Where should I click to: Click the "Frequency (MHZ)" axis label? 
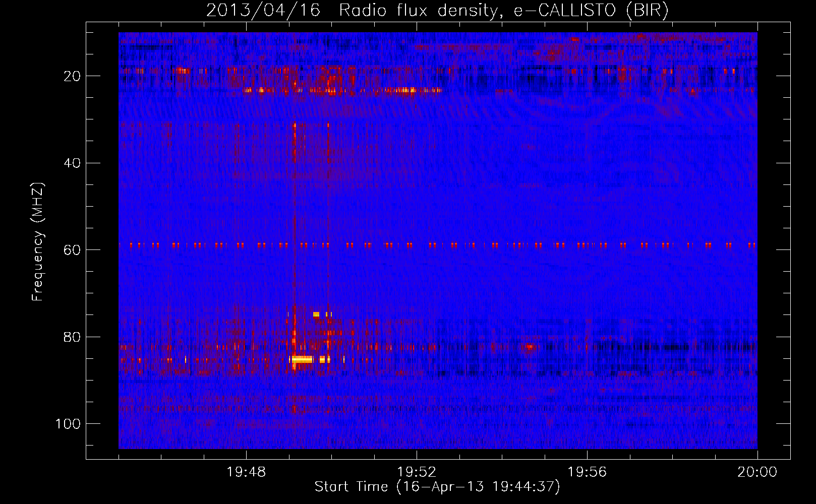(x=38, y=242)
